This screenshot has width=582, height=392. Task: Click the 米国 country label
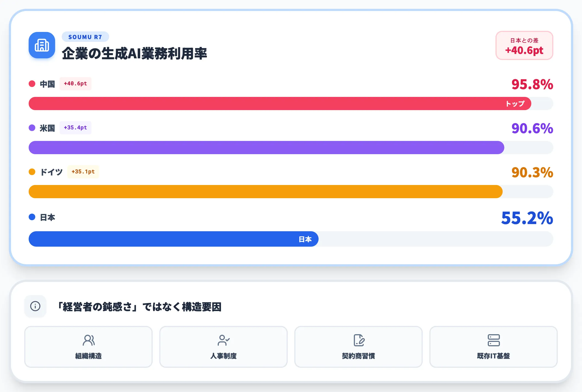(47, 128)
